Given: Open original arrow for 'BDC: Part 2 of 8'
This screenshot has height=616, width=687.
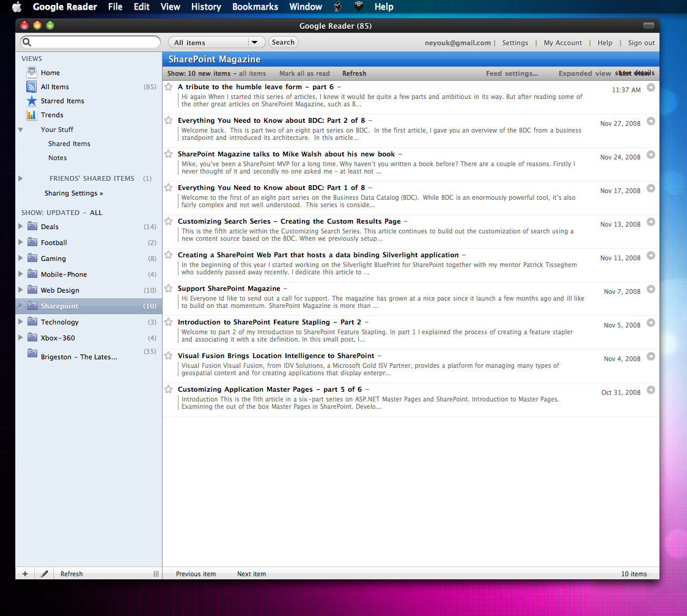Looking at the screenshot, I should (651, 121).
